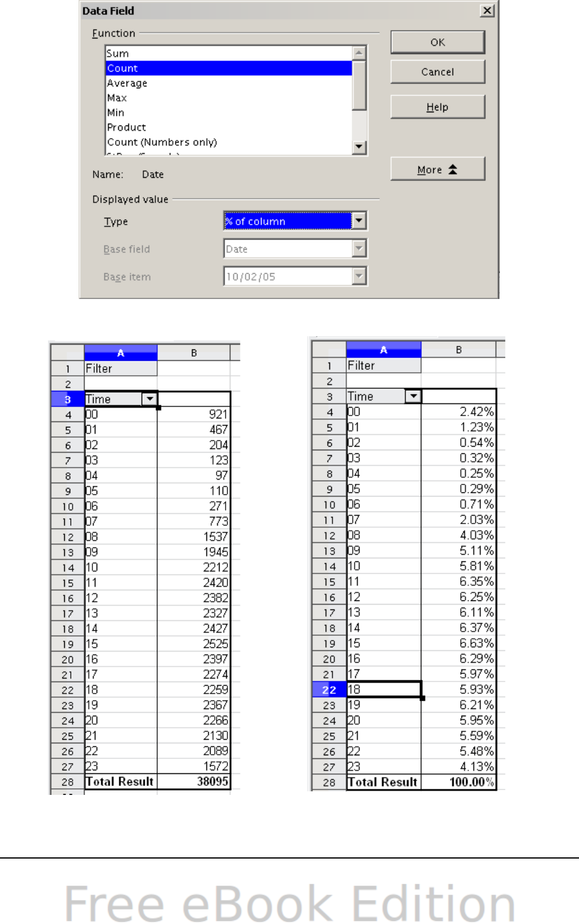
Task: Select row header 3 in left sheet
Action: point(68,399)
